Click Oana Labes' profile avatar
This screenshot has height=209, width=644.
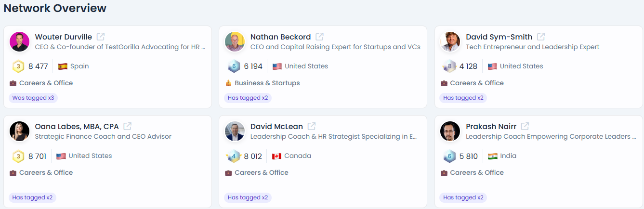click(20, 131)
